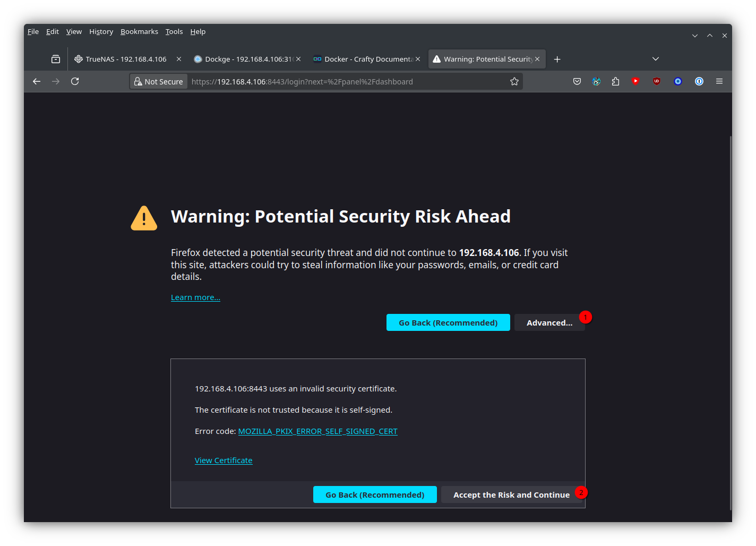Save page to Pocket
Screen dimensions: 756x546
[x=577, y=81]
